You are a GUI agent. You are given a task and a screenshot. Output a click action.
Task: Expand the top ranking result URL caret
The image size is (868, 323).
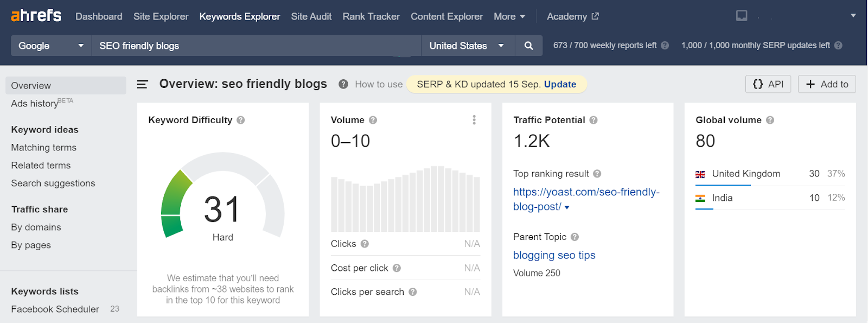567,207
